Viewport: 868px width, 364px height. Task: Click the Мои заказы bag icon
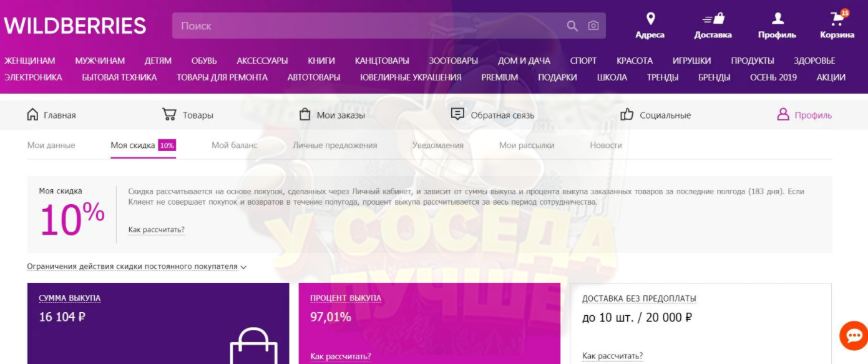point(305,114)
